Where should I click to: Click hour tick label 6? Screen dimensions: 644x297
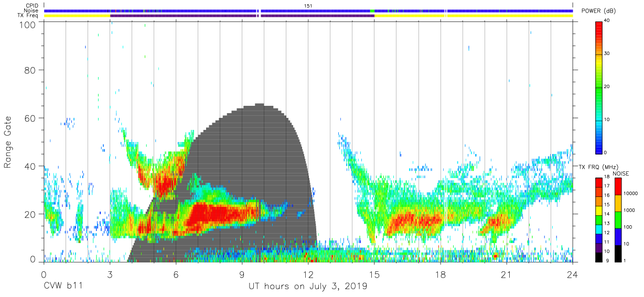(176, 274)
